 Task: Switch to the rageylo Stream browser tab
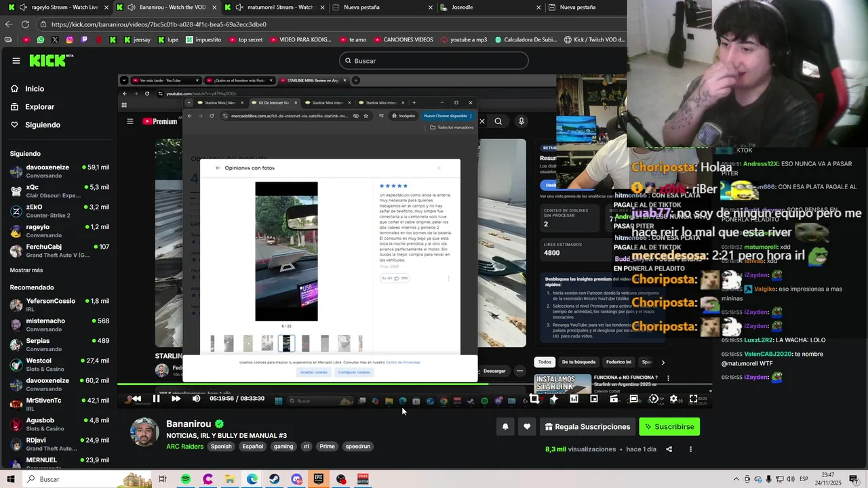[x=57, y=7]
